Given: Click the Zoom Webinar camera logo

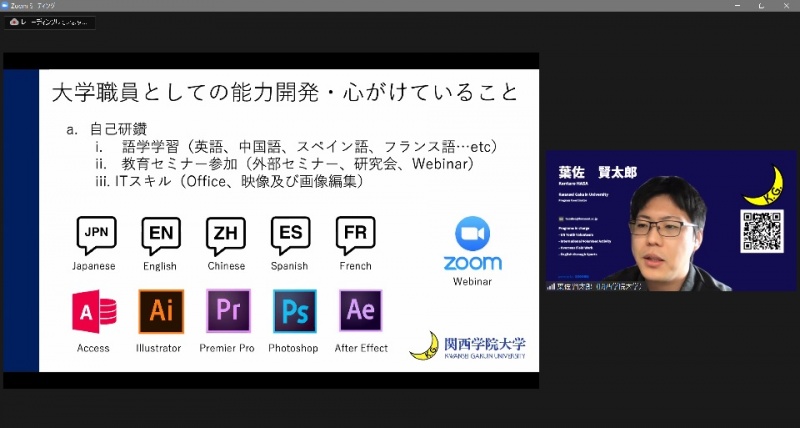Looking at the screenshot, I should pos(472,234).
